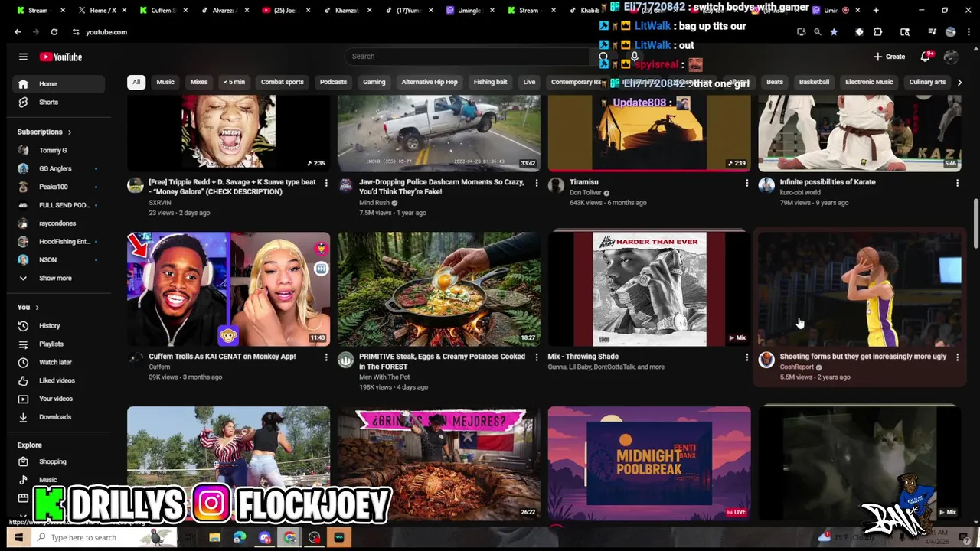Select the Gaming filter chip
This screenshot has width=980, height=551.
[374, 82]
